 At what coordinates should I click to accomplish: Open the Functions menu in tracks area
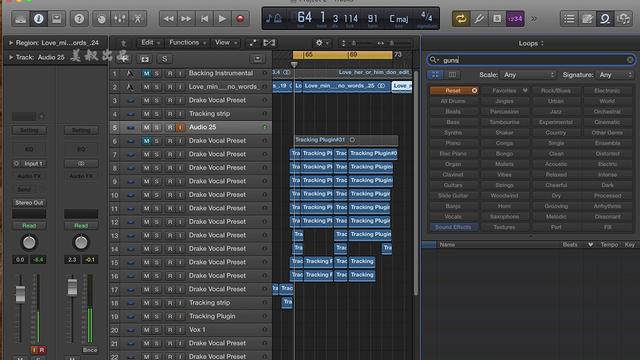pos(187,42)
